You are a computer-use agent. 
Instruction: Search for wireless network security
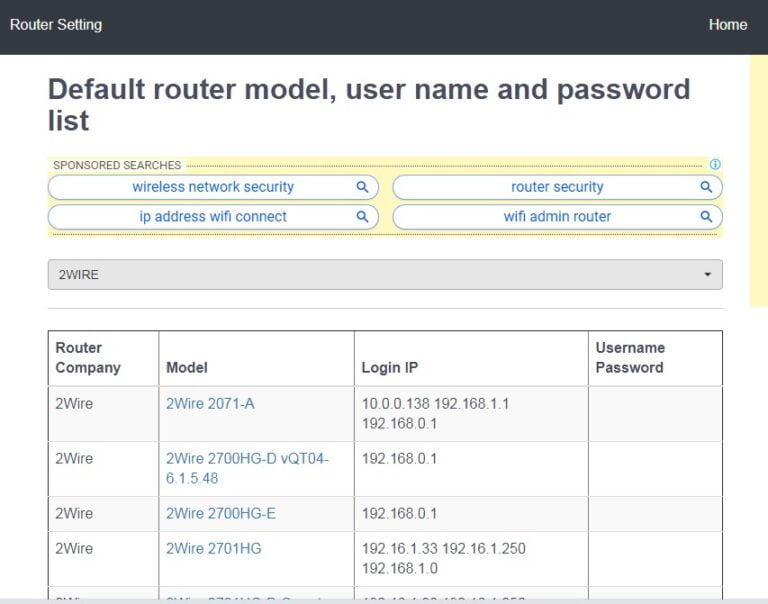pos(213,187)
